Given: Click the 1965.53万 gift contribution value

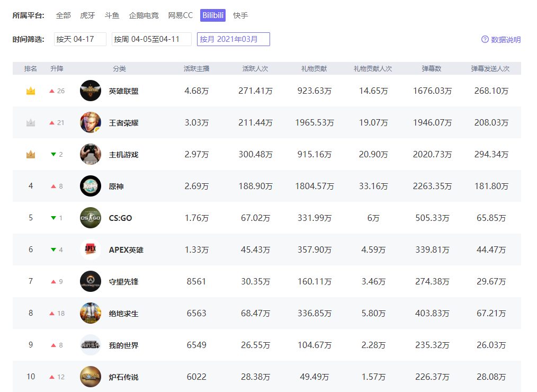Looking at the screenshot, I should 315,122.
